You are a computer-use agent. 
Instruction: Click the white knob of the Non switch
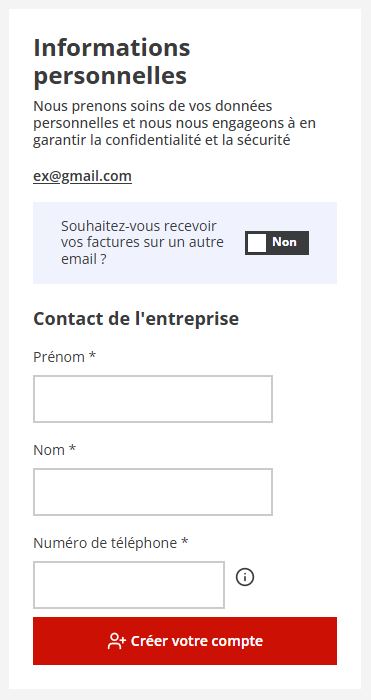257,243
